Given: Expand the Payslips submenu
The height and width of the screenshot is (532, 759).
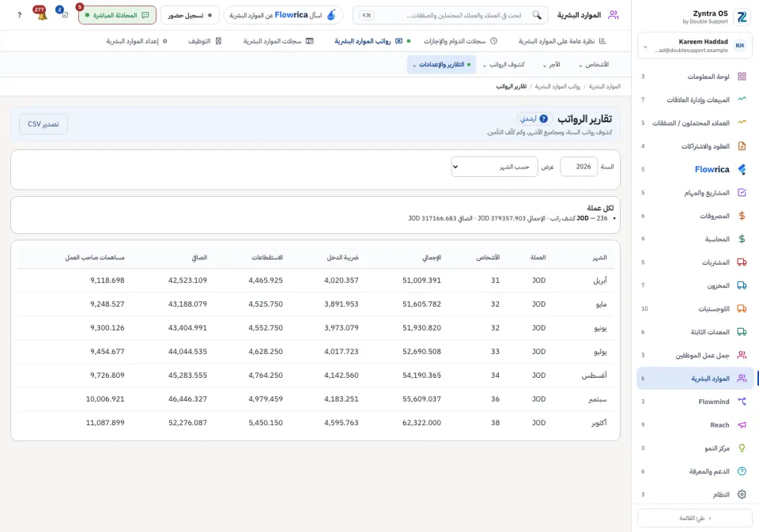Looking at the screenshot, I should [x=504, y=64].
